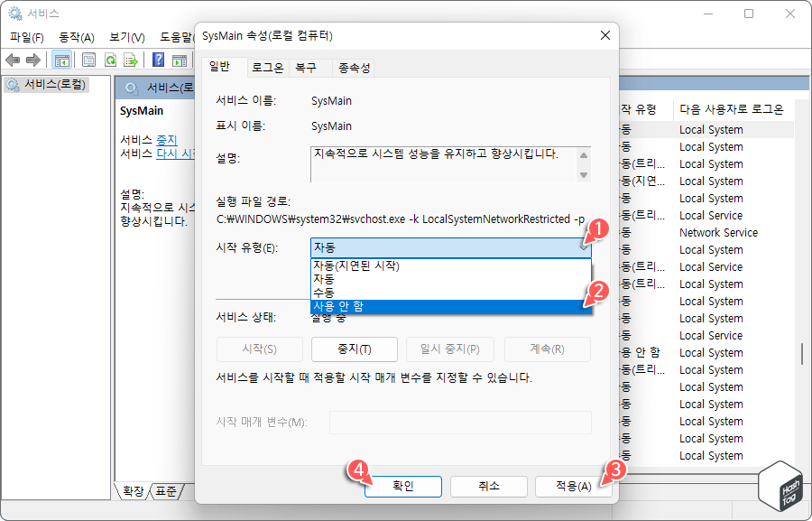Toggle the console tree visibility icon
The width and height of the screenshot is (812, 521).
click(x=60, y=60)
